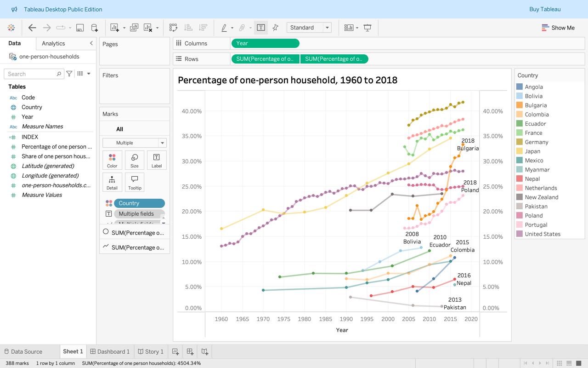Switch to the Analytics tab
This screenshot has height=368, width=588.
(x=53, y=43)
